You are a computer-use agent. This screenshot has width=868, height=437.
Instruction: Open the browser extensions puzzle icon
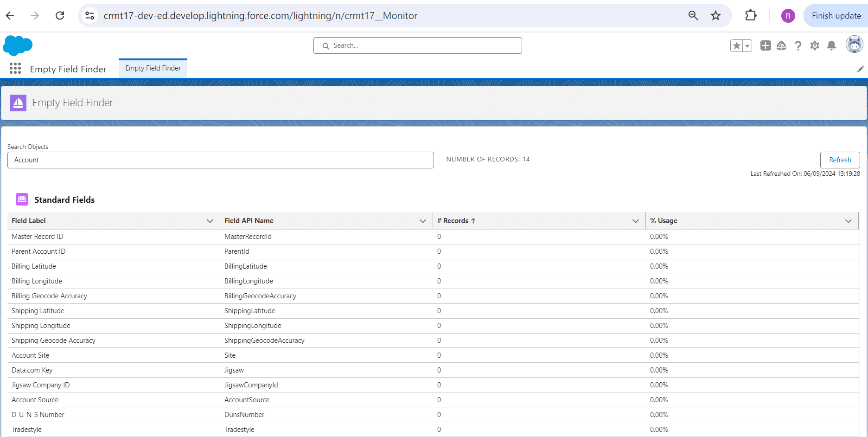click(751, 16)
